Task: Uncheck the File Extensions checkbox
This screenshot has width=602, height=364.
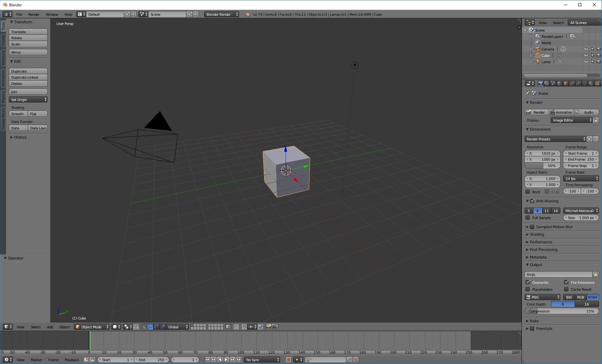Action: pyautogui.click(x=566, y=282)
